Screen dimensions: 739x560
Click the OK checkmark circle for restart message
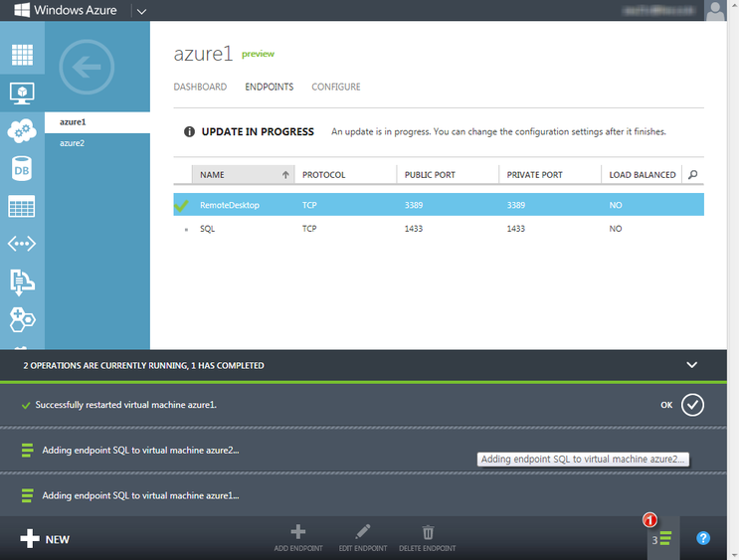(x=692, y=405)
